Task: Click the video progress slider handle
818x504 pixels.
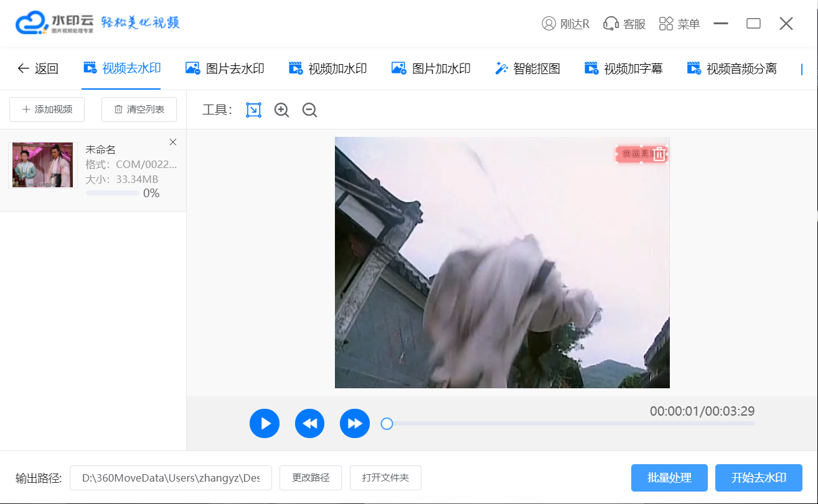Action: [x=387, y=424]
